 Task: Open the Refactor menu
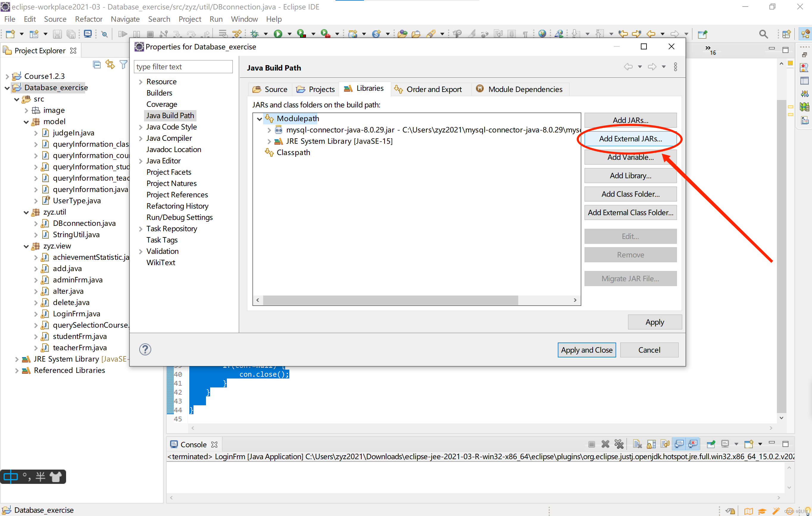pos(88,19)
